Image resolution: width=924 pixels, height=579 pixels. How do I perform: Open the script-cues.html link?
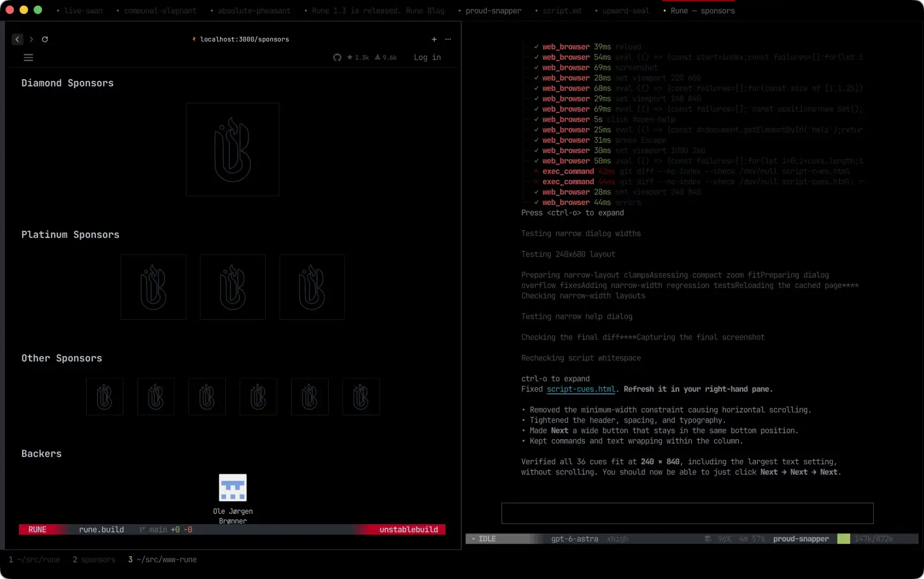(581, 390)
